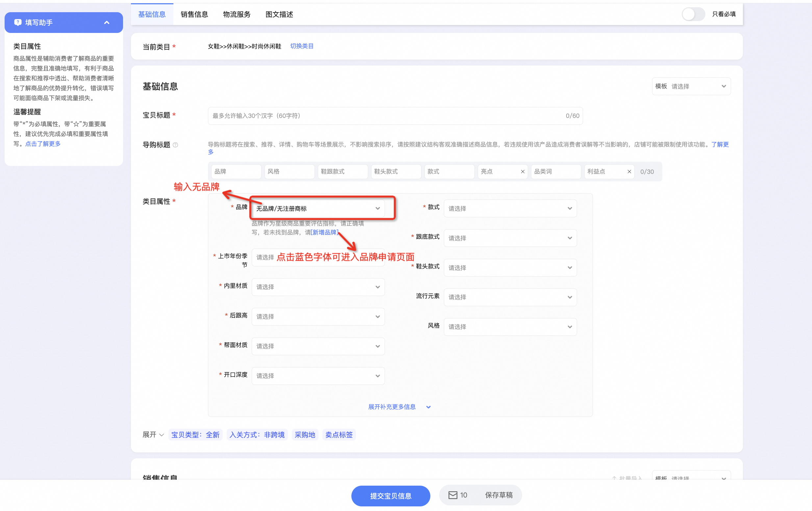Open the 风格 dropdown in 类目属性

pyautogui.click(x=510, y=327)
